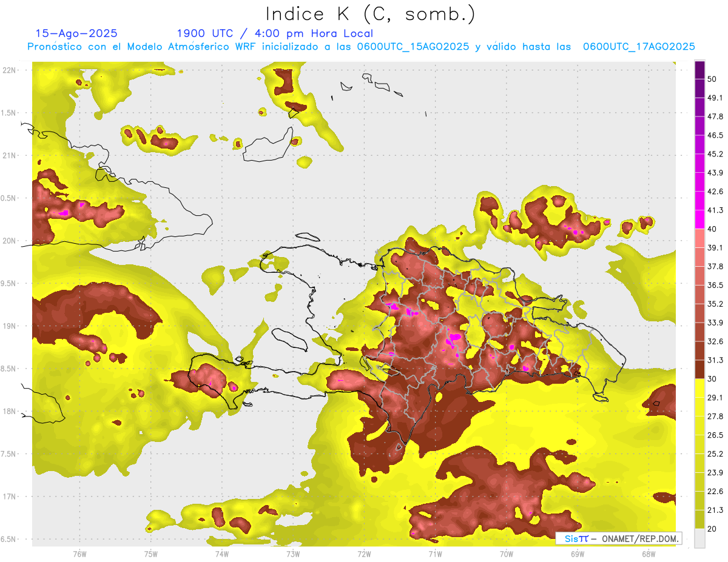Click the "76W" longitude axis label
This screenshot has width=728, height=562.
79,554
